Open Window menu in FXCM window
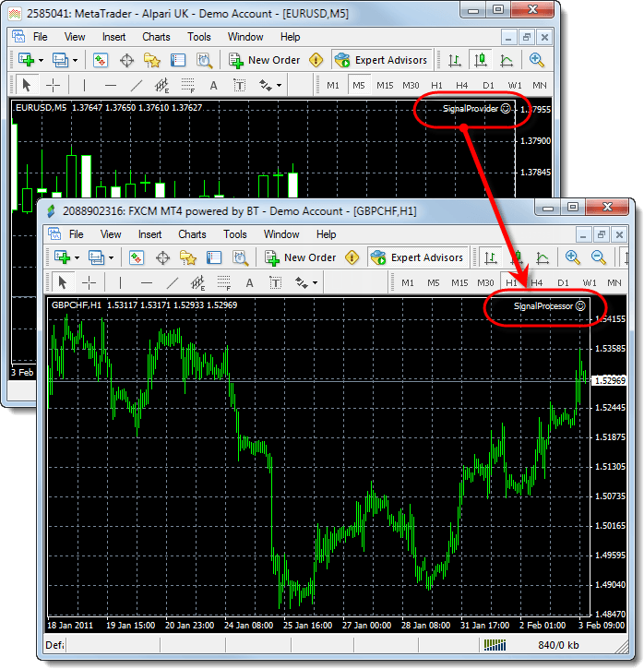This screenshot has height=669, width=644. [x=281, y=234]
